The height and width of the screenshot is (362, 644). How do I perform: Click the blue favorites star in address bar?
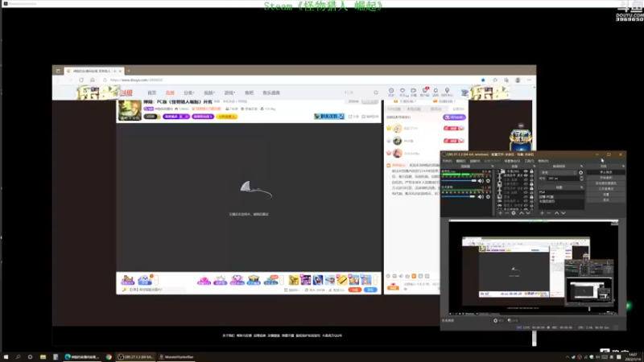coord(483,80)
